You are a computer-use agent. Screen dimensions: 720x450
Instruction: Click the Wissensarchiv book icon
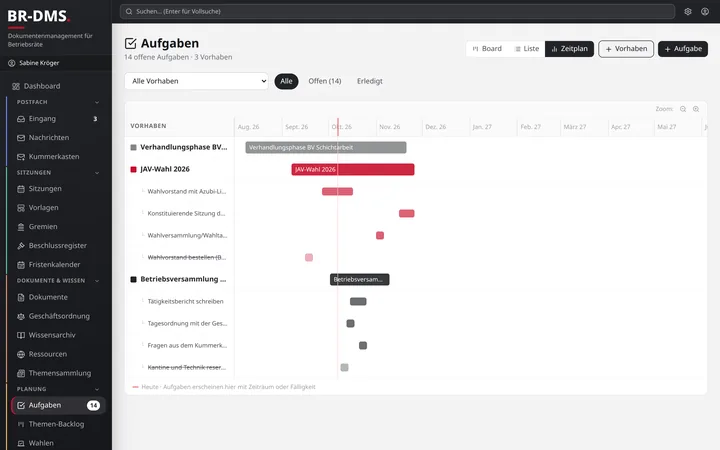point(21,335)
